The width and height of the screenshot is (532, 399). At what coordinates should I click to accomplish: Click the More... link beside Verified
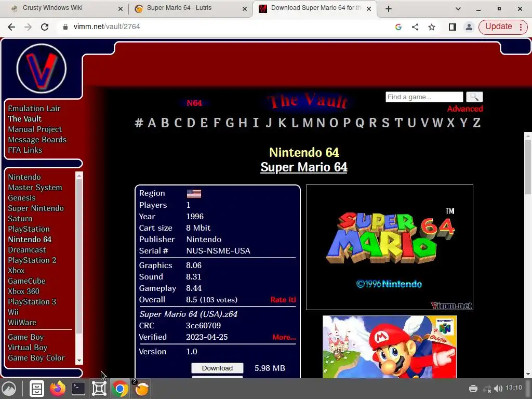[x=284, y=337]
